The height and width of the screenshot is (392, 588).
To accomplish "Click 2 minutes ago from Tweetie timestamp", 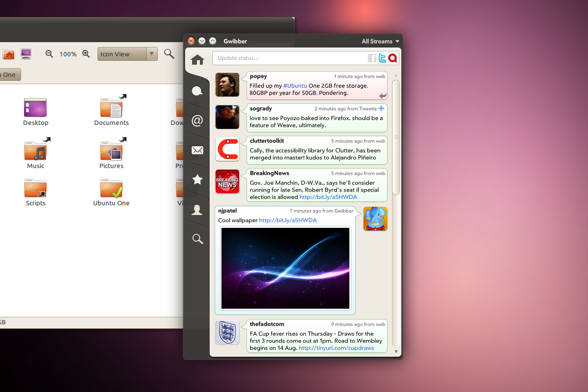I will point(346,109).
